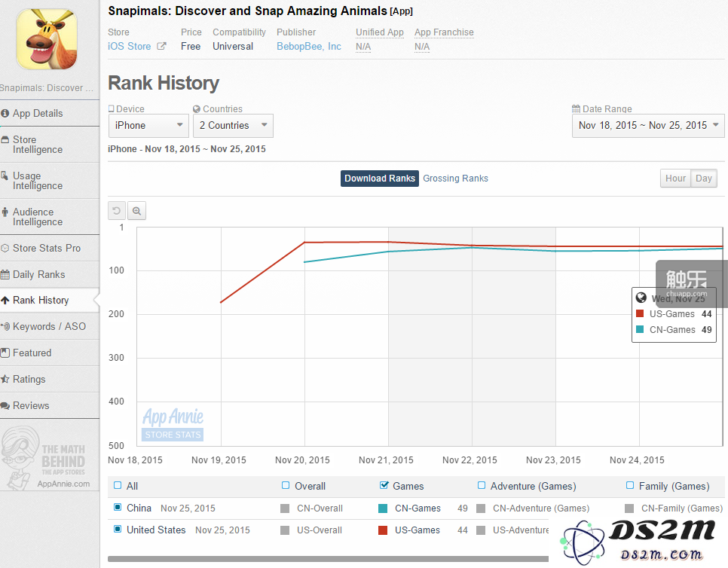
Task: Go to Usage Intelligence
Action: point(50,181)
